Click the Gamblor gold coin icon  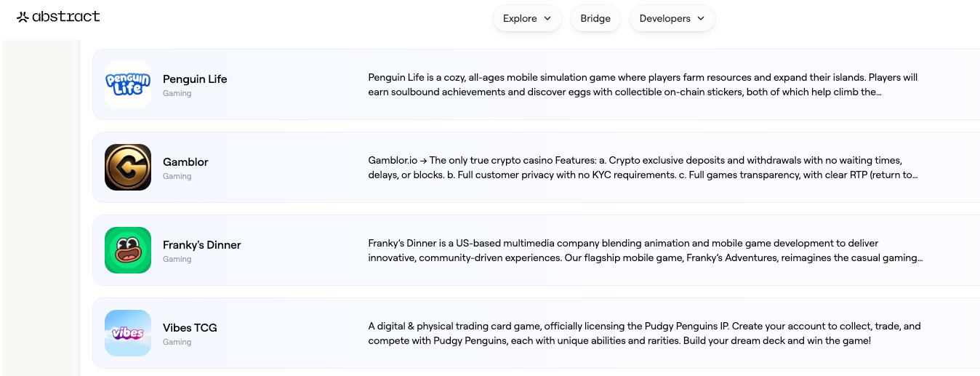[x=128, y=167]
